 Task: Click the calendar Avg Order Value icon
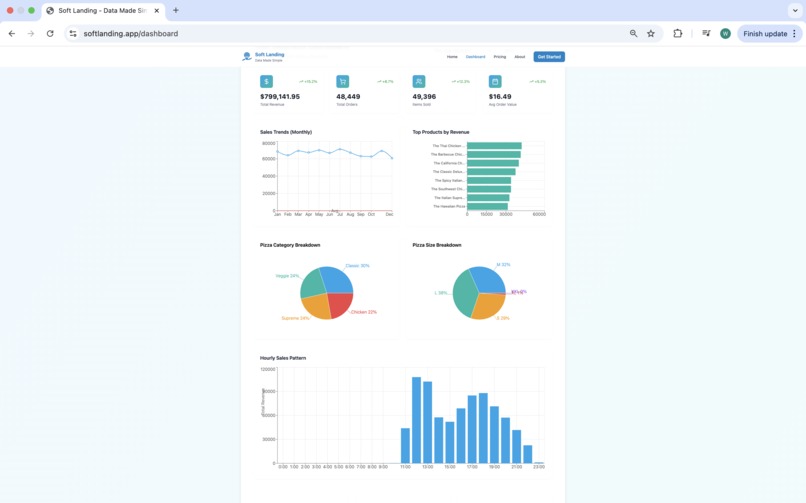[494, 82]
